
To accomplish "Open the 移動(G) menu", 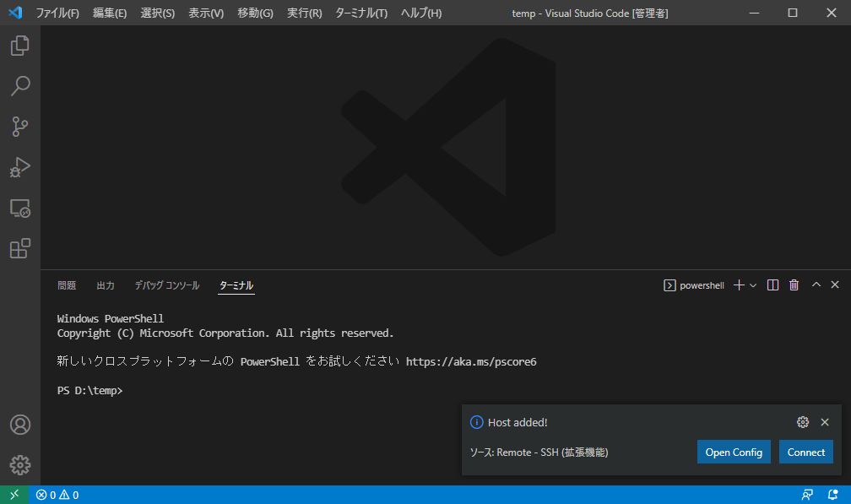I will 255,13.
